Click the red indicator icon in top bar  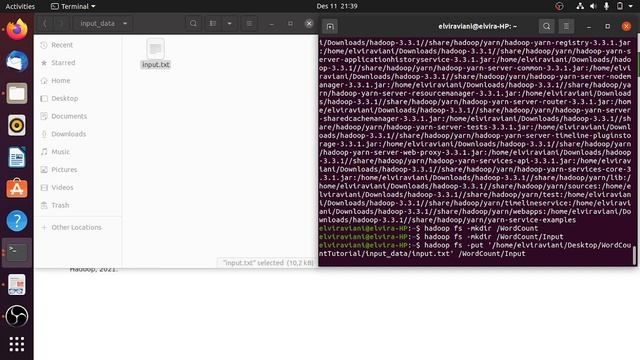pos(559,6)
